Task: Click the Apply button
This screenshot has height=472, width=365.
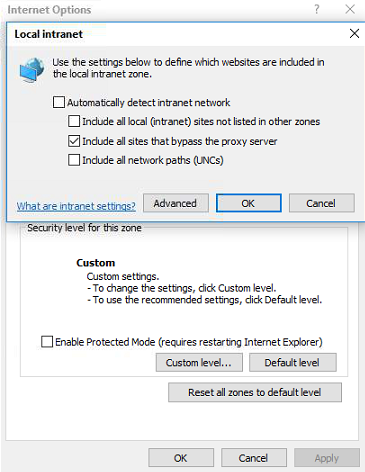Action: (327, 458)
